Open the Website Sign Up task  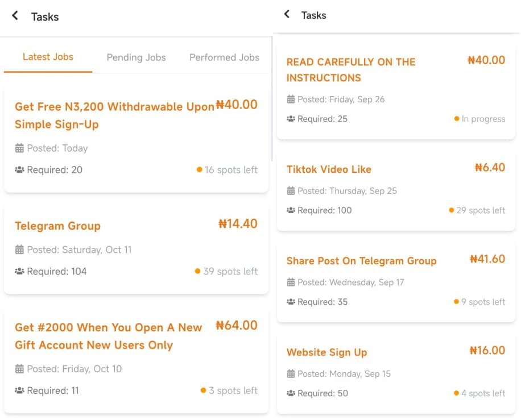(326, 352)
